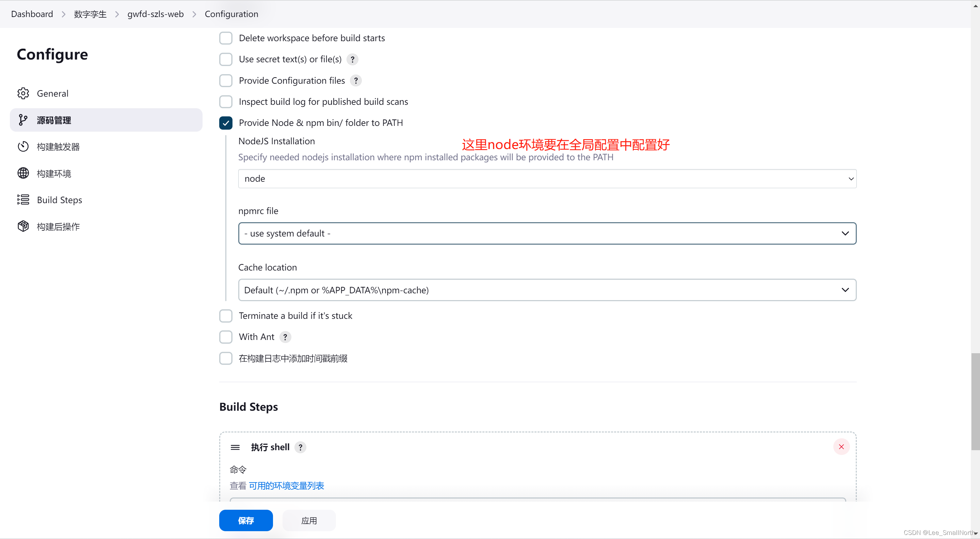The width and height of the screenshot is (980, 539).
Task: Remove the 执行 shell build step
Action: click(841, 446)
